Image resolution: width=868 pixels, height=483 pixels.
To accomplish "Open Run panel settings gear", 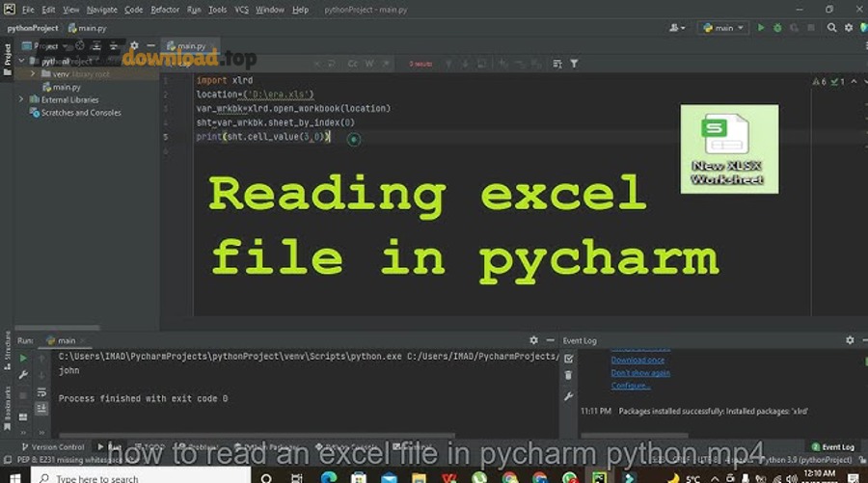I will 533,340.
